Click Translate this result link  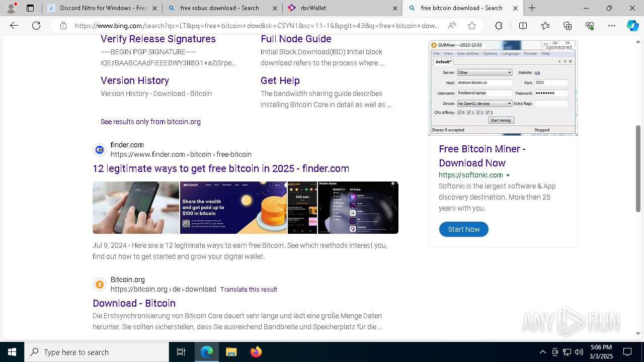tap(249, 290)
